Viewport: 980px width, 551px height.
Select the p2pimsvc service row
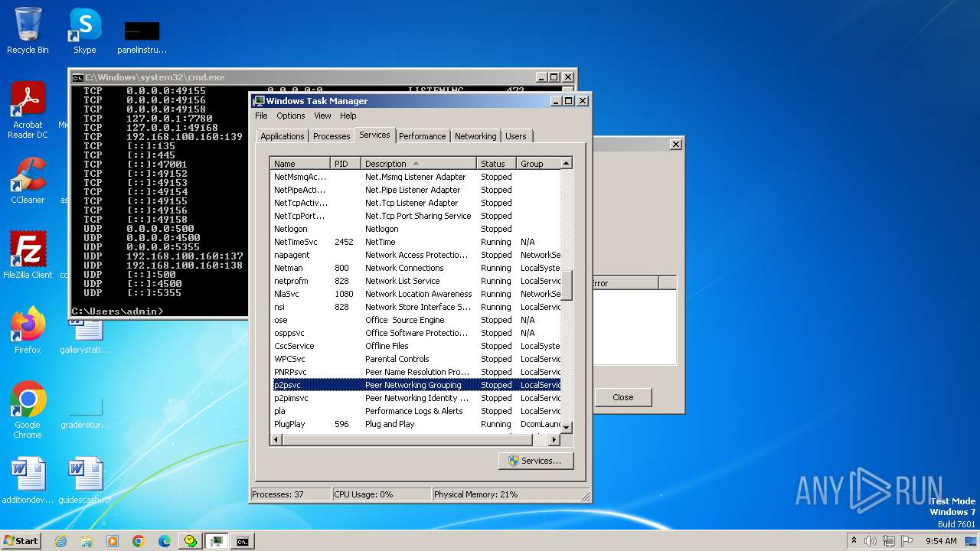416,398
